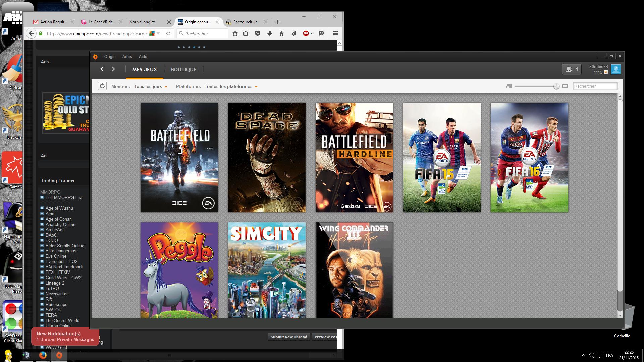This screenshot has height=362, width=644.
Task: Open the friends list counter button
Action: (572, 69)
